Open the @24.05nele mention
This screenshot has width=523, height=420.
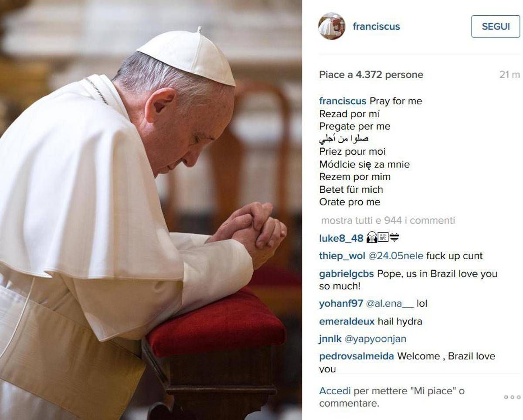pyautogui.click(x=396, y=256)
